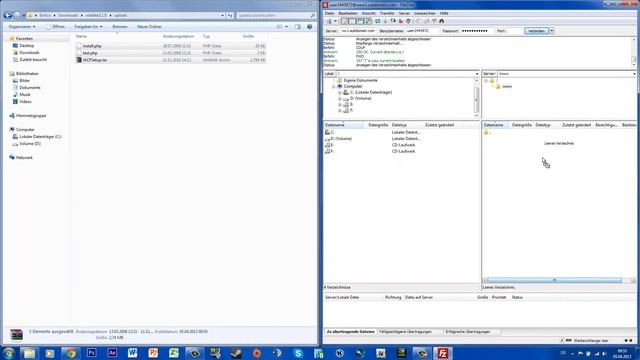Open Google Chrome from taskbar

[x=71, y=353]
